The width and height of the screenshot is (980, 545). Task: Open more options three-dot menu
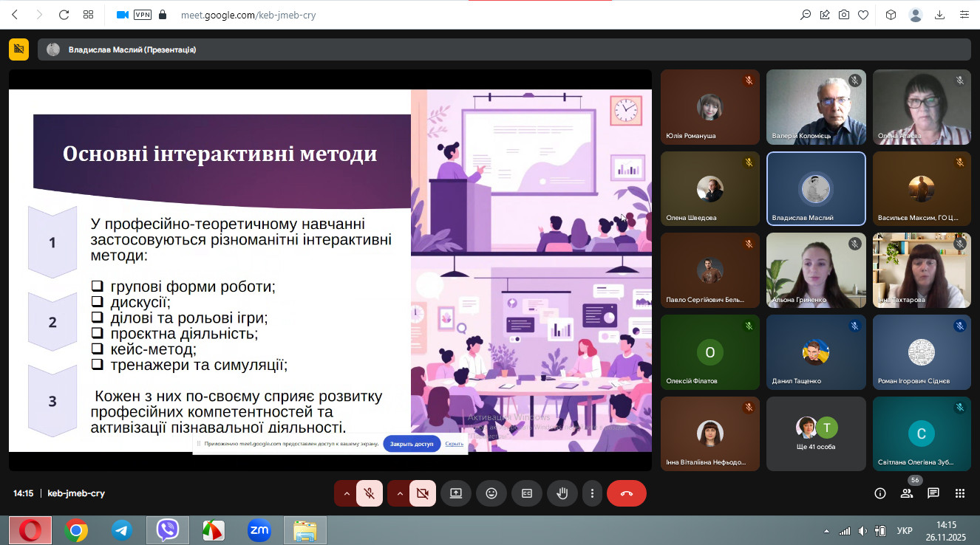tap(592, 493)
